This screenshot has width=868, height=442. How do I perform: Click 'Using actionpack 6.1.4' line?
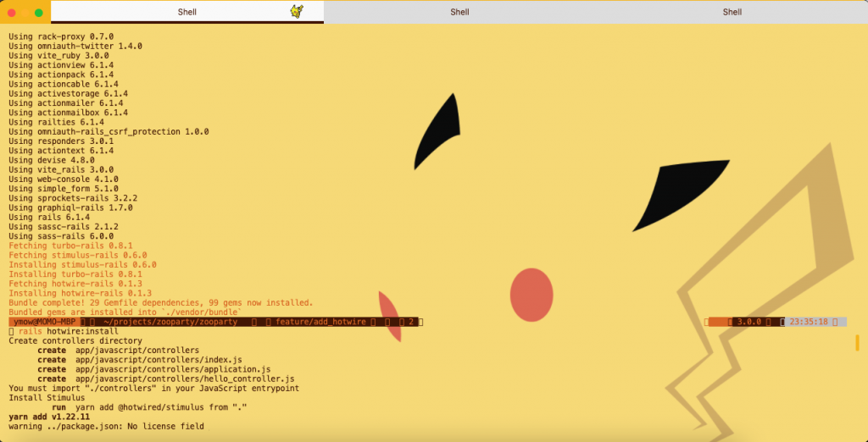[x=61, y=75]
